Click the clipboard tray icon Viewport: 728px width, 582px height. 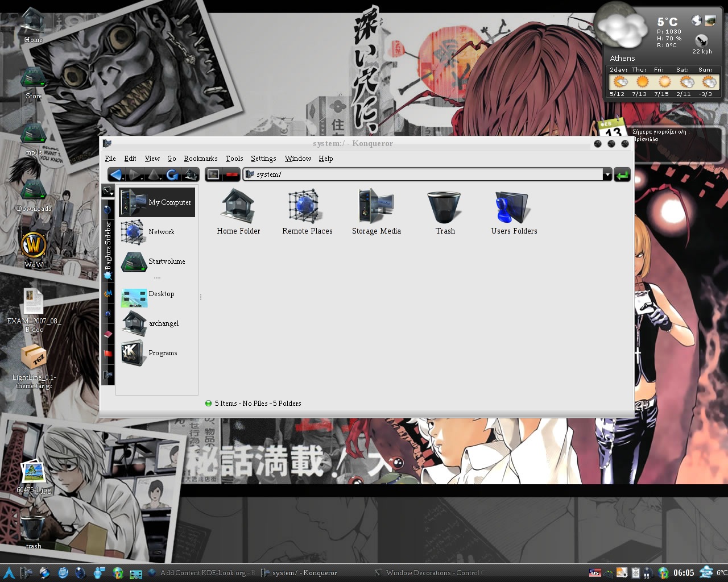pyautogui.click(x=636, y=573)
